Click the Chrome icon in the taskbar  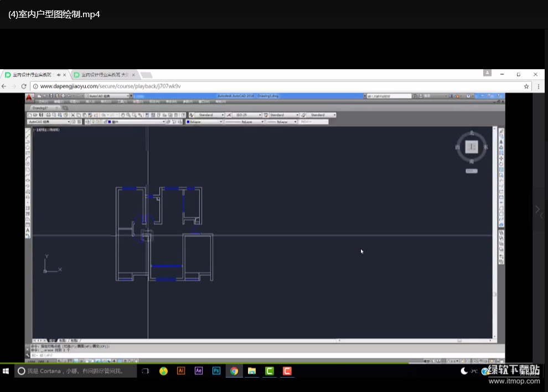234,371
